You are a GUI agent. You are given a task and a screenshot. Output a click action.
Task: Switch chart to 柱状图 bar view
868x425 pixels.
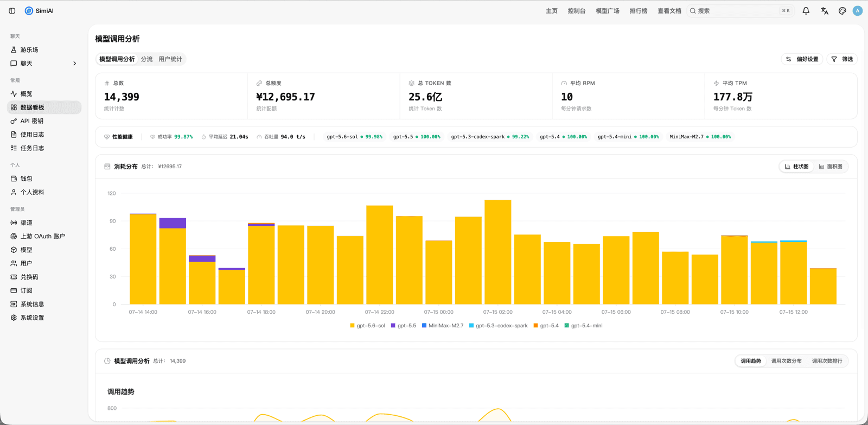coord(797,167)
